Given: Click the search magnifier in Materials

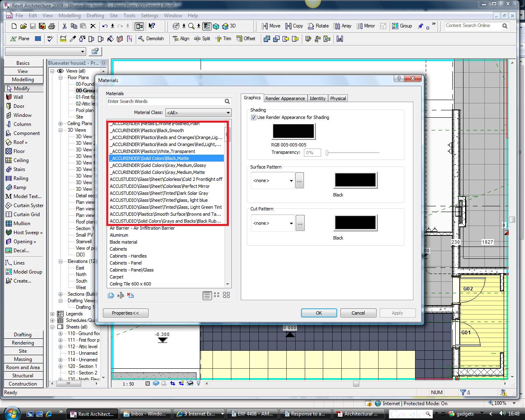Looking at the screenshot, I should pos(227,101).
